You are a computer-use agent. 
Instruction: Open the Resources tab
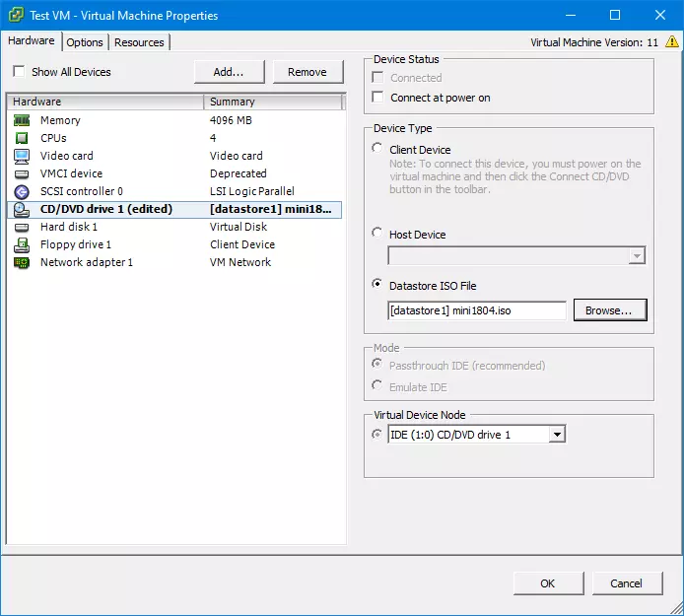(x=139, y=42)
